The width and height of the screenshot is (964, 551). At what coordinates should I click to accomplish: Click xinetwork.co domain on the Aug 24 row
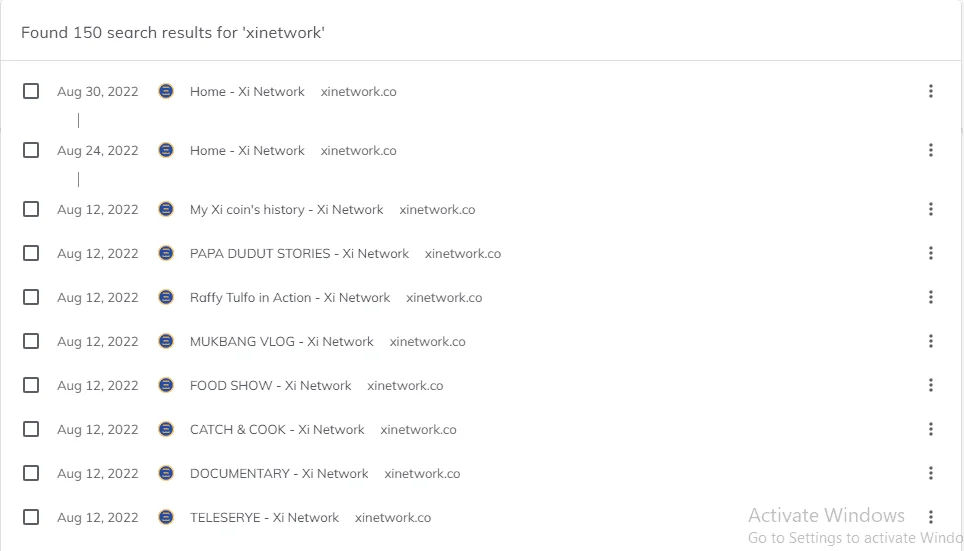coord(358,151)
